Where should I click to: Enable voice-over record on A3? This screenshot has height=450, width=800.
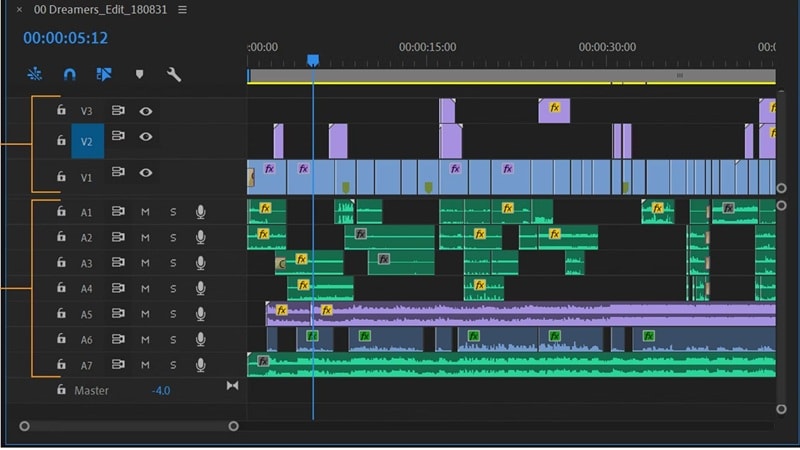coord(201,263)
